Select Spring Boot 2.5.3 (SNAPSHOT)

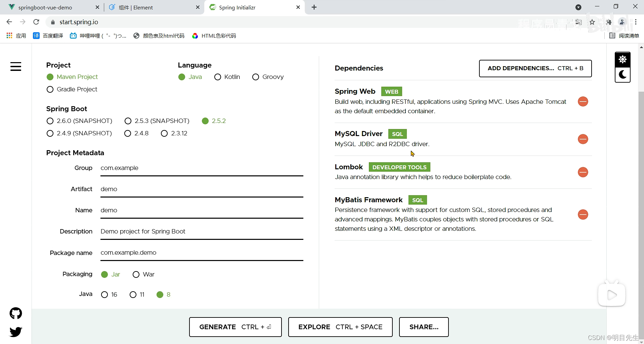128,121
